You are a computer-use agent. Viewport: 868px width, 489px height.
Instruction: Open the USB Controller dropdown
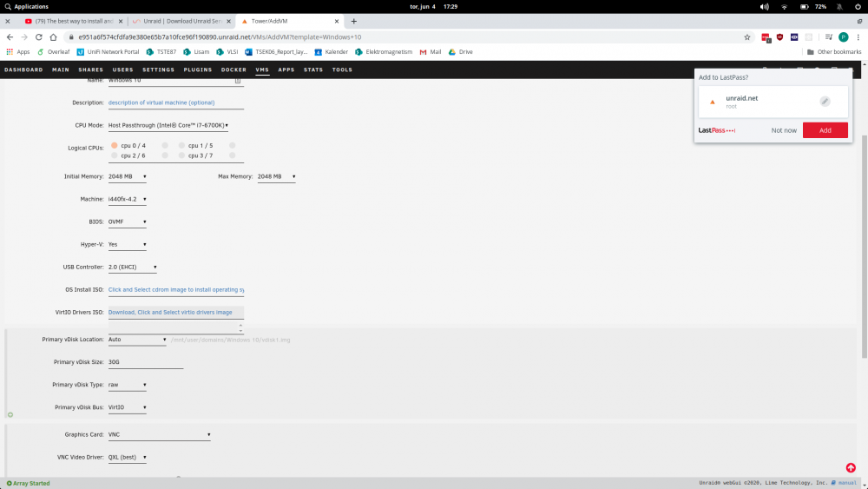pyautogui.click(x=132, y=267)
